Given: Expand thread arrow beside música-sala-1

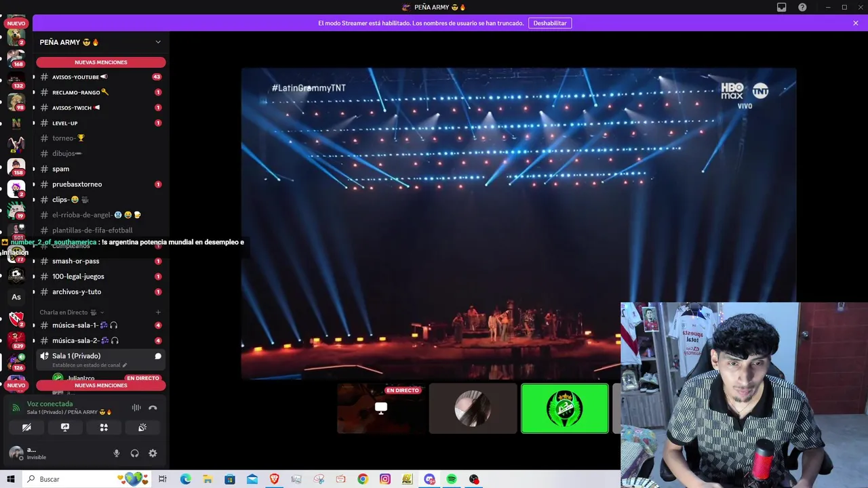Looking at the screenshot, I should [x=34, y=325].
